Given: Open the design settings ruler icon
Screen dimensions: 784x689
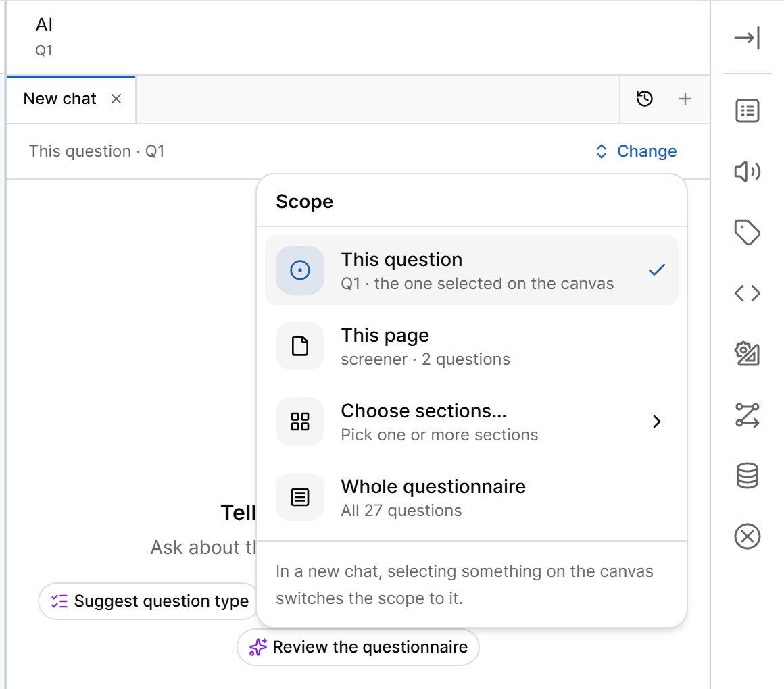Looking at the screenshot, I should [747, 354].
